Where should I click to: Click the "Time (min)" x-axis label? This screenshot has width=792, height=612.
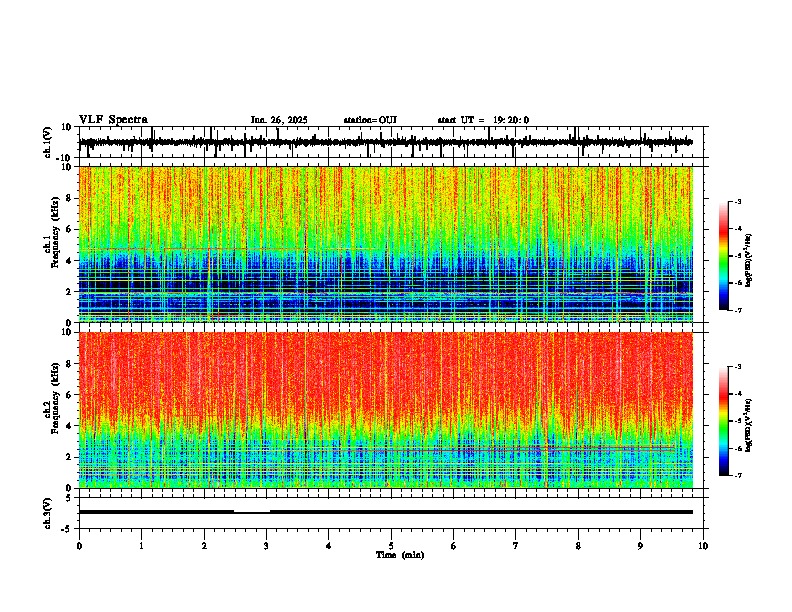click(400, 555)
